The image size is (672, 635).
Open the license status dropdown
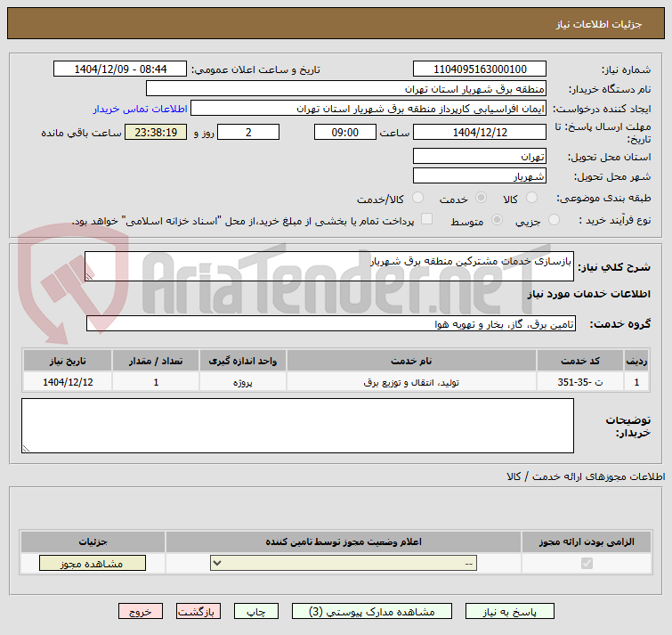click(x=344, y=563)
